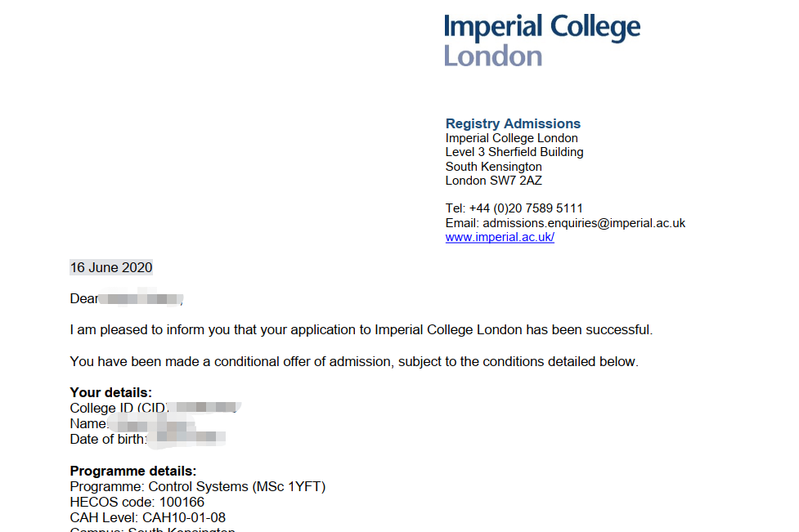Click the South Kensington address line under Registry Admissions
799x532 pixels.
493,167
